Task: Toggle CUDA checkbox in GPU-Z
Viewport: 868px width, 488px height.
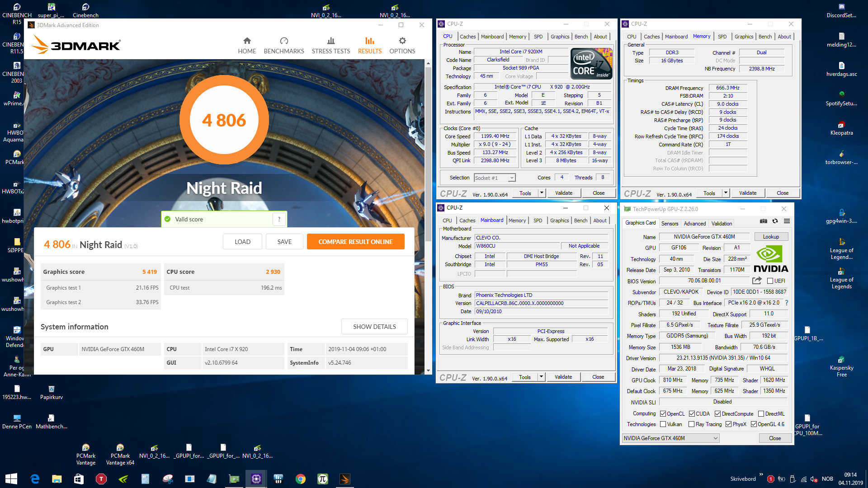Action: coord(692,414)
